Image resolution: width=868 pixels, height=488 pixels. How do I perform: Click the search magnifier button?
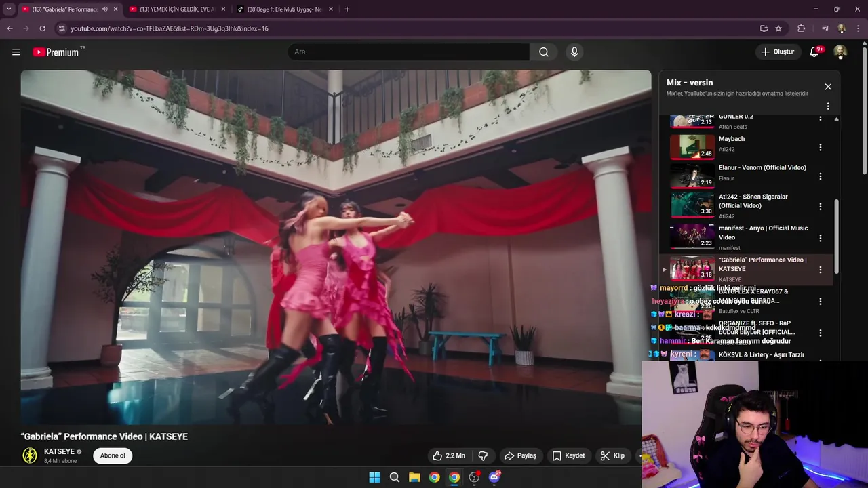pos(544,52)
